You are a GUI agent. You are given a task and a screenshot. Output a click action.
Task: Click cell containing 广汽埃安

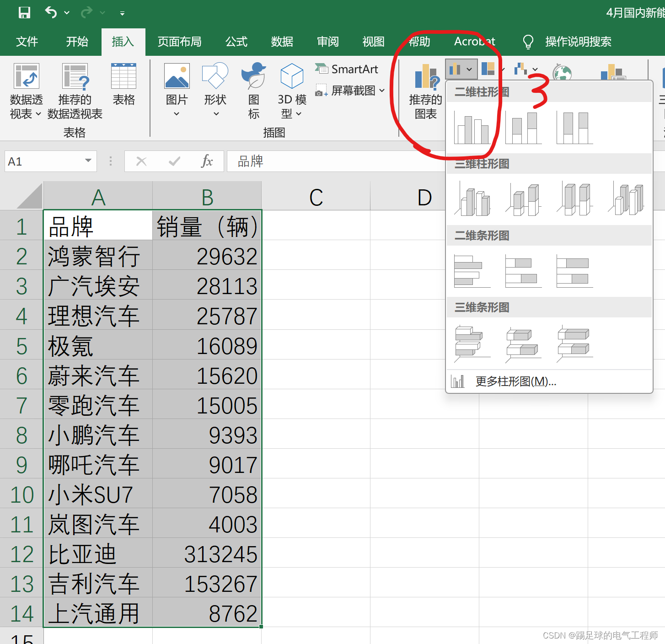tap(98, 286)
